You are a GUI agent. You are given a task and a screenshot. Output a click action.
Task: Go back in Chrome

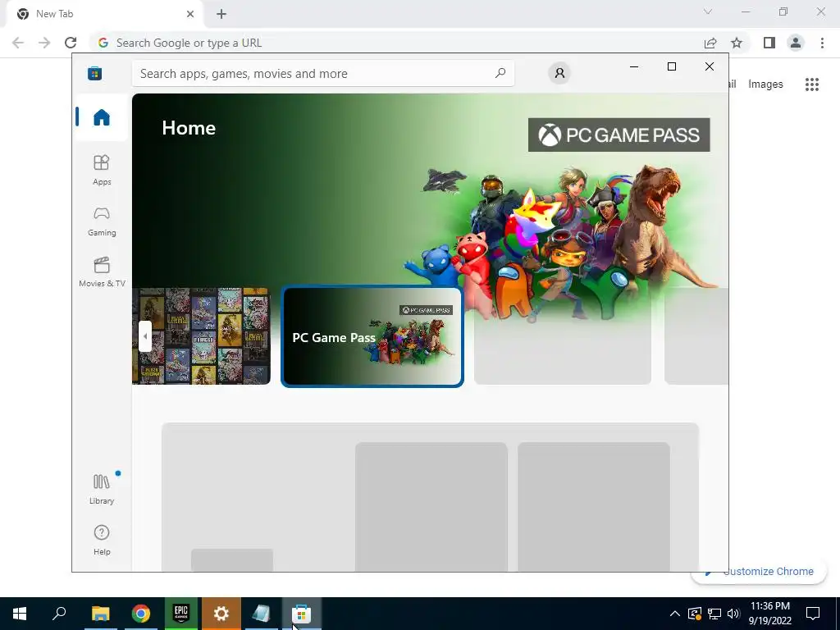[18, 43]
